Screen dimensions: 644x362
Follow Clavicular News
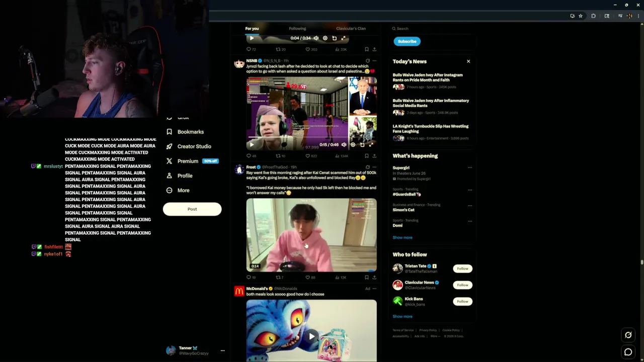[x=462, y=285]
